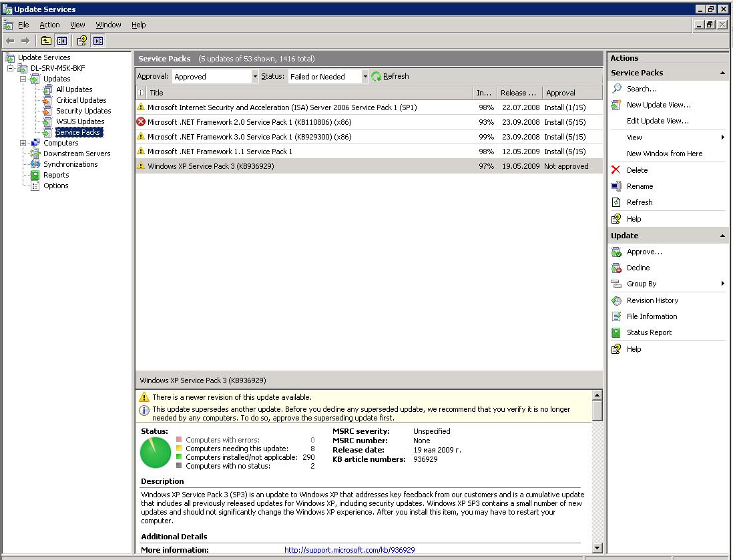Click the green status pie chart
Viewport: 733px width, 560px height.
[156, 453]
